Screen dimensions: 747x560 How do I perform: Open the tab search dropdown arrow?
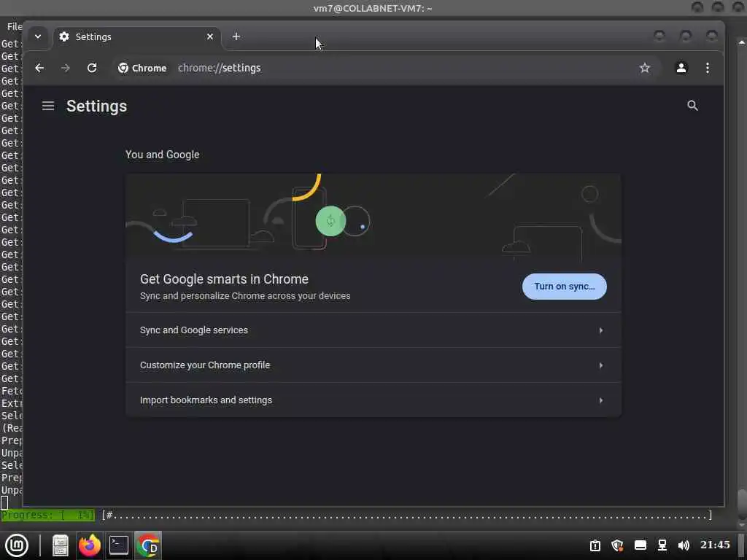[38, 36]
